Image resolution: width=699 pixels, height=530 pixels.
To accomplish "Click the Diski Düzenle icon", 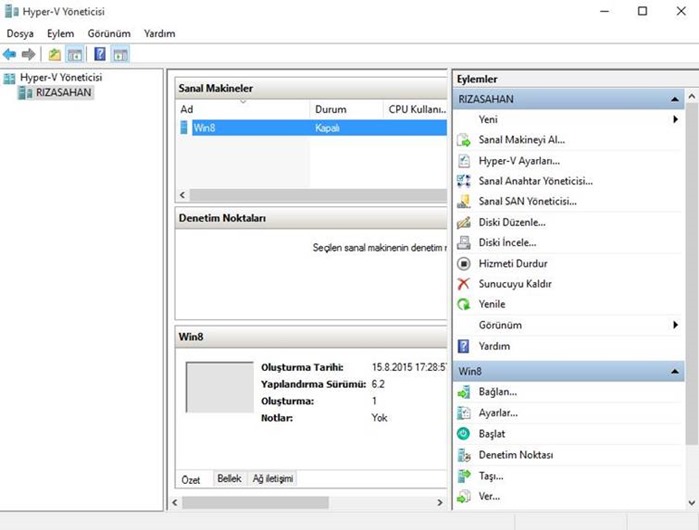I will (464, 222).
